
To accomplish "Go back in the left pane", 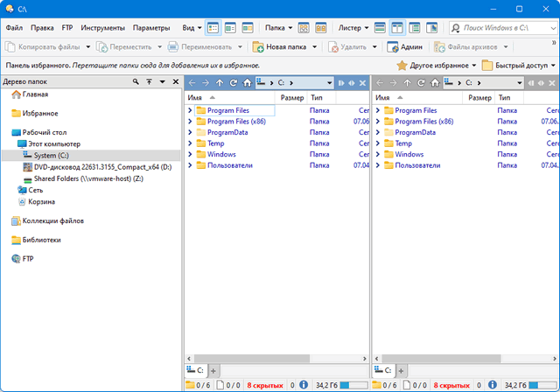I will pyautogui.click(x=192, y=83).
